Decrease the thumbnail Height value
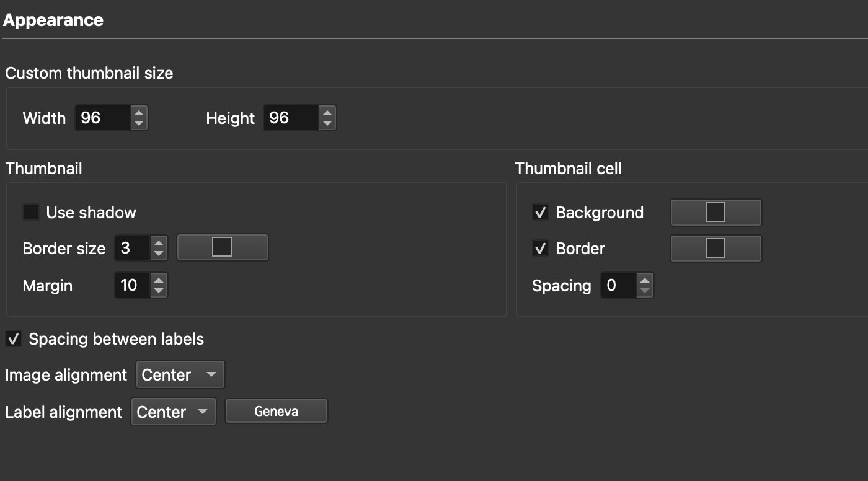The width and height of the screenshot is (868, 481). tap(327, 124)
